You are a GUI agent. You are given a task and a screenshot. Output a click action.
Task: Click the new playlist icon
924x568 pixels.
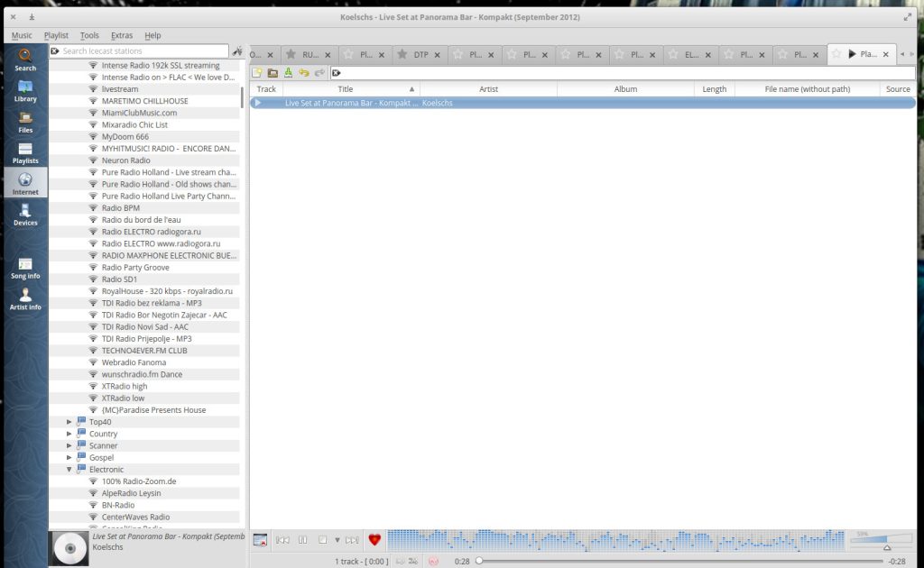(257, 73)
